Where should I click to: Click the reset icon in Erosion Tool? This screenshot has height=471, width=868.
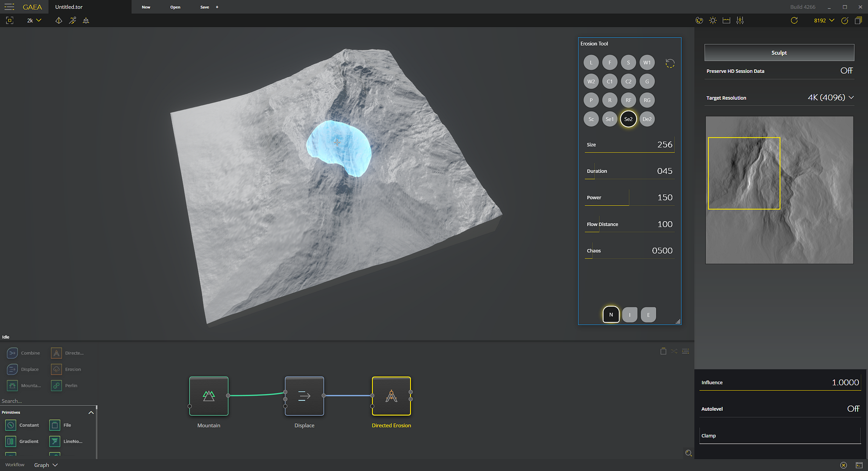(670, 63)
